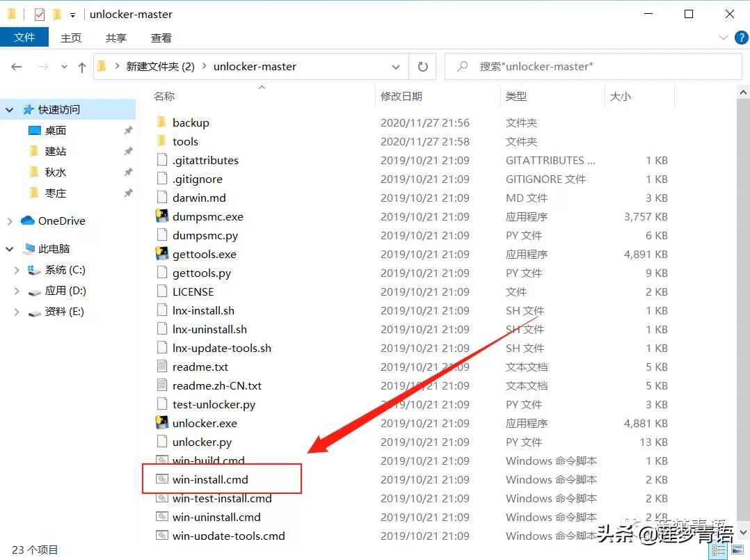Click the search unlocker-master input field
The width and height of the screenshot is (750, 560).
593,67
